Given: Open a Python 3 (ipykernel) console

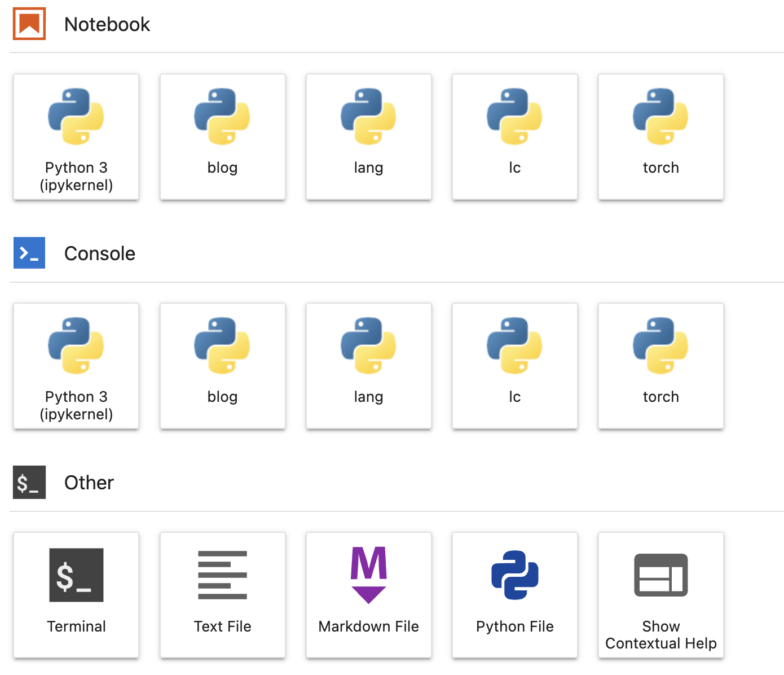Looking at the screenshot, I should point(76,366).
